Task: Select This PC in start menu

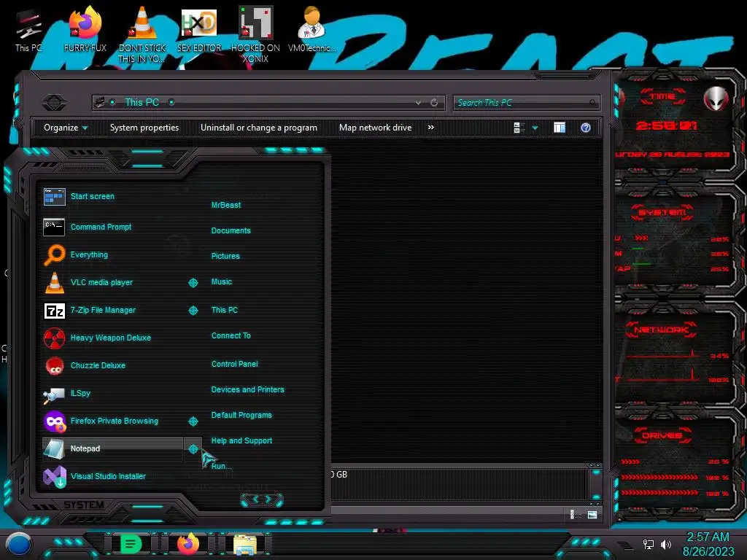Action: tap(225, 310)
